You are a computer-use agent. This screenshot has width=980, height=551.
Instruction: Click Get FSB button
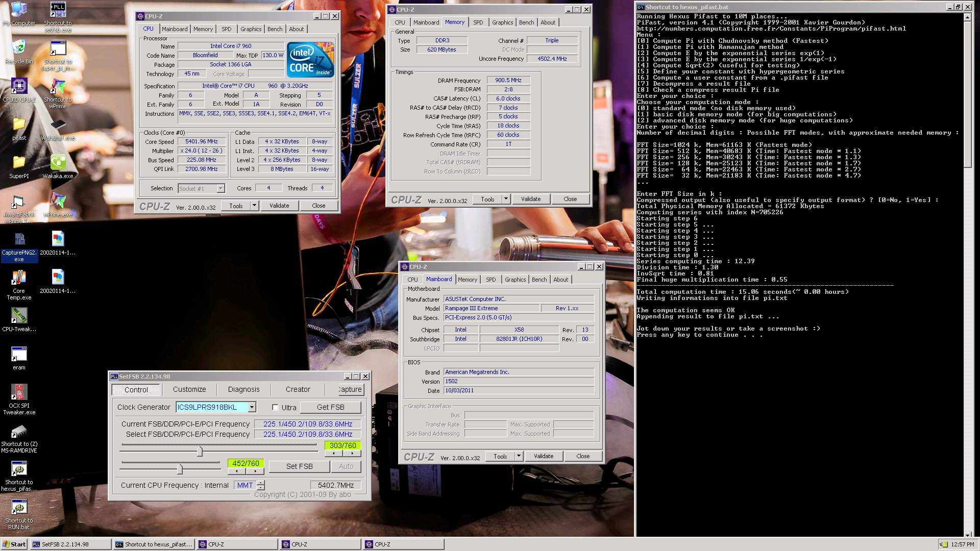coord(330,407)
